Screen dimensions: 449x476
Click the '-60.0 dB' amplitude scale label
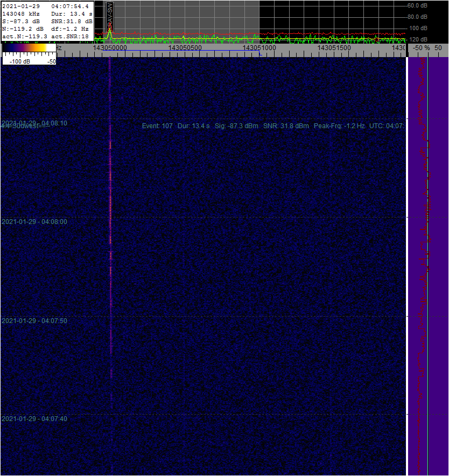(417, 5)
